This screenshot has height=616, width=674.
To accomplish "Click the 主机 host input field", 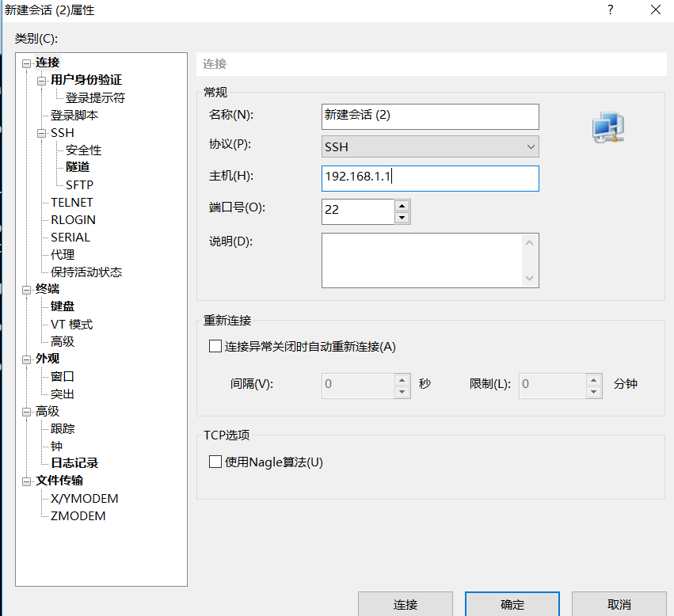I will (430, 178).
